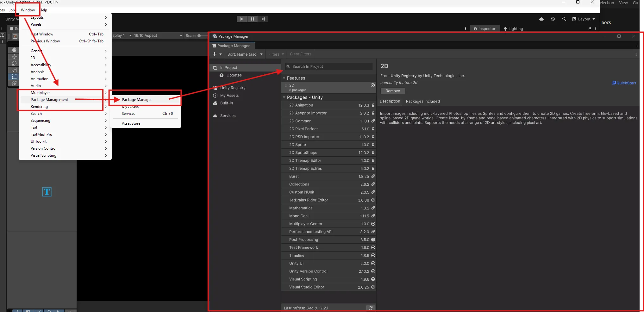644x312 pixels.
Task: Open the Filters dropdown
Action: point(276,54)
